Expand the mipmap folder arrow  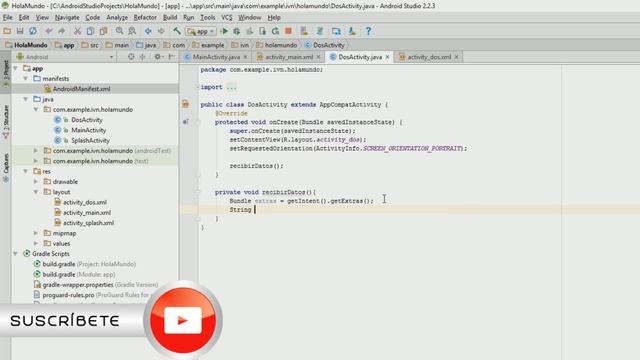[36, 233]
